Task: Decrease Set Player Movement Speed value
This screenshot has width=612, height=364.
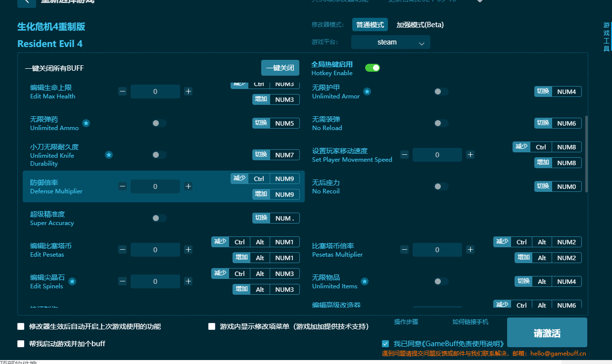Action: pos(404,155)
